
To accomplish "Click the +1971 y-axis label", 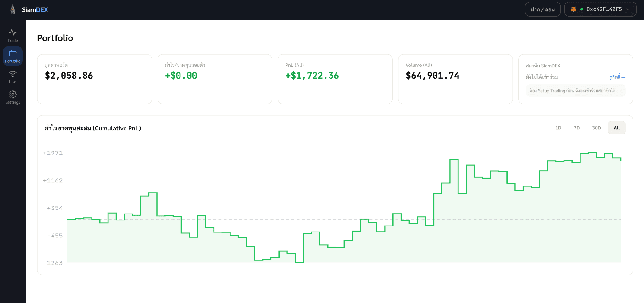I will click(x=53, y=153).
